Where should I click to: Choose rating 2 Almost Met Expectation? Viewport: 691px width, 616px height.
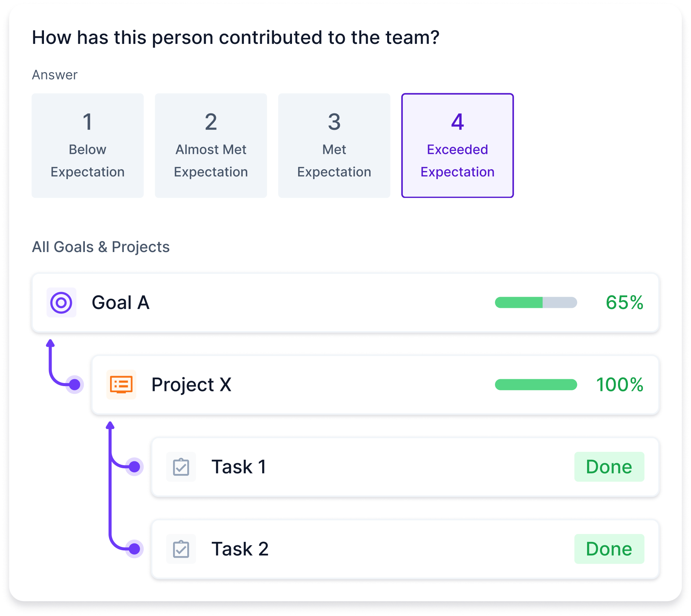(211, 145)
